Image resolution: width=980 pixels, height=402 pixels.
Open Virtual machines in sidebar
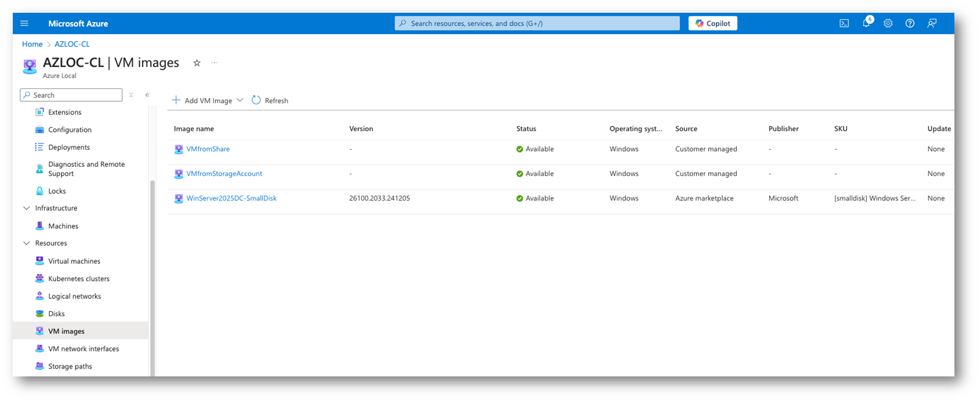[x=74, y=261]
